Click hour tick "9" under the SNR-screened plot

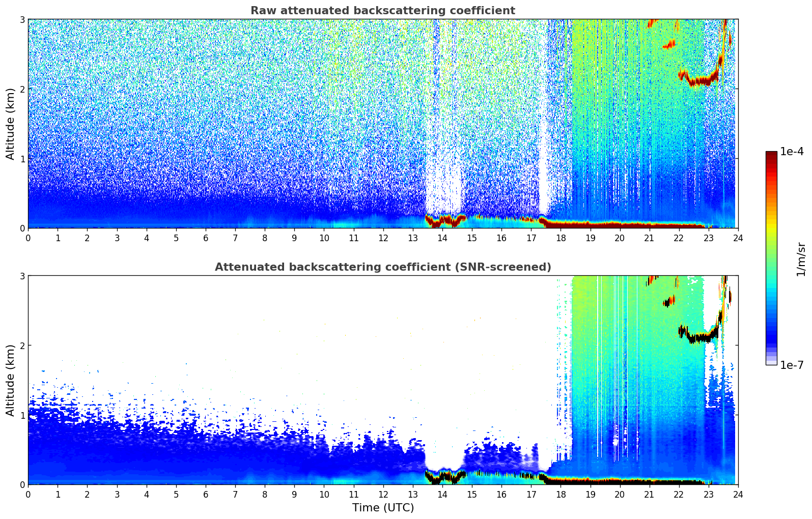click(x=294, y=494)
